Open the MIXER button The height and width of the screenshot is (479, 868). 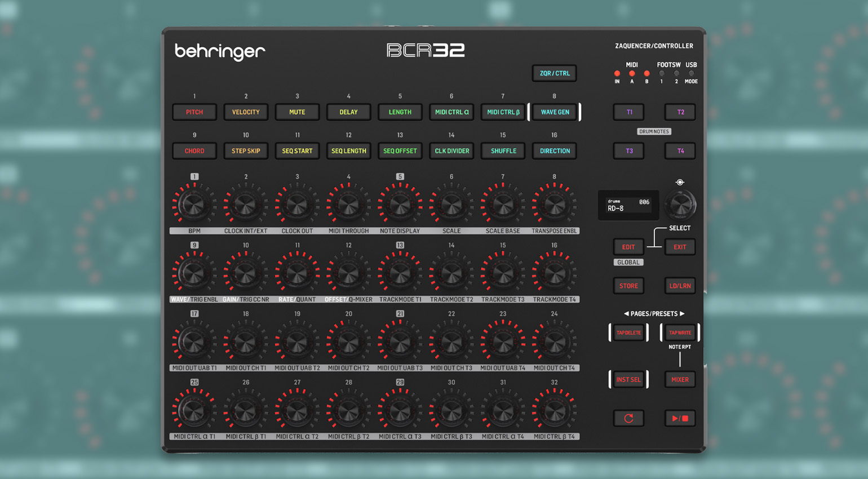tap(680, 379)
